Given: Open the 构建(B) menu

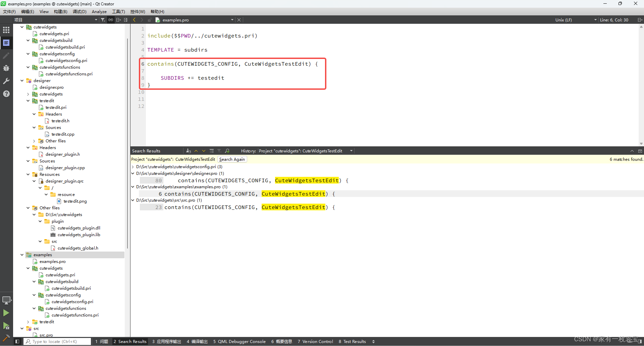Looking at the screenshot, I should click(x=60, y=11).
